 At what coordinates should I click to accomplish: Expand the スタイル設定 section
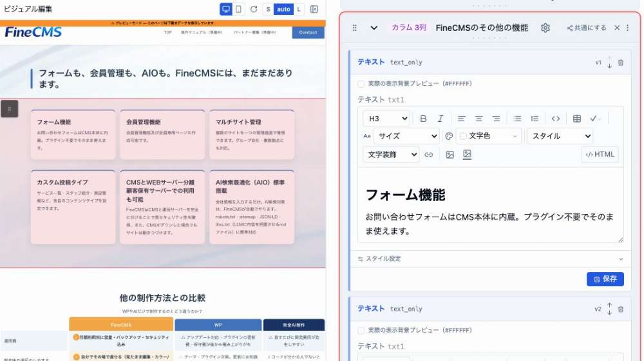click(491, 259)
